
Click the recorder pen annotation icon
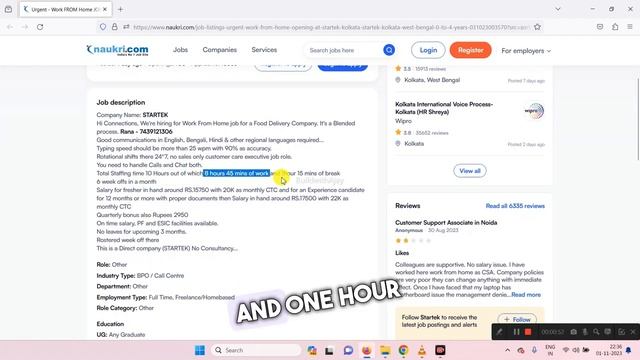click(499, 332)
